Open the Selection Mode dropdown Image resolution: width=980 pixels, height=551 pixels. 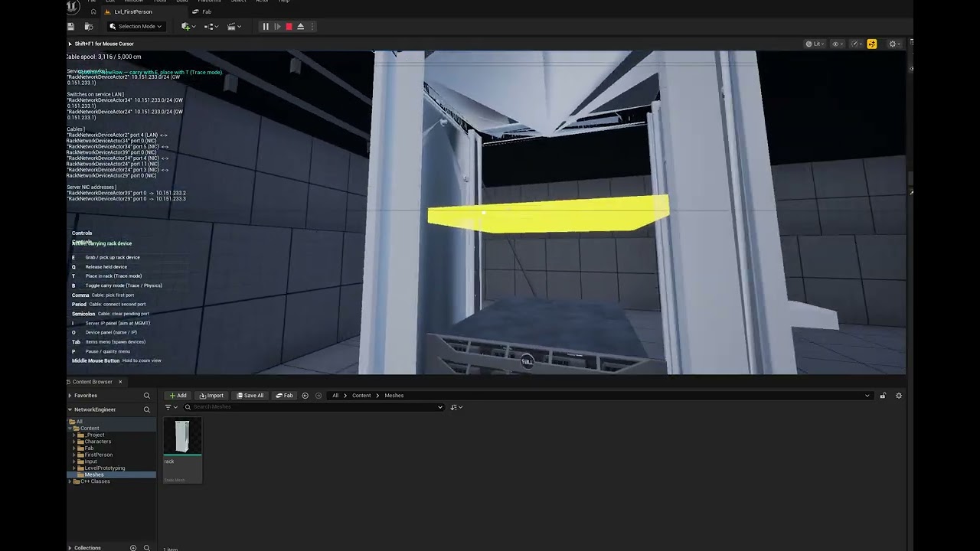(x=136, y=26)
